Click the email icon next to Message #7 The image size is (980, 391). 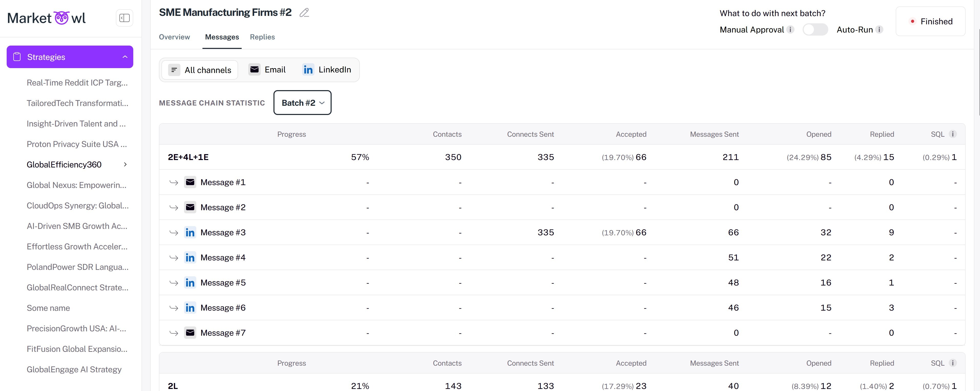(x=190, y=332)
